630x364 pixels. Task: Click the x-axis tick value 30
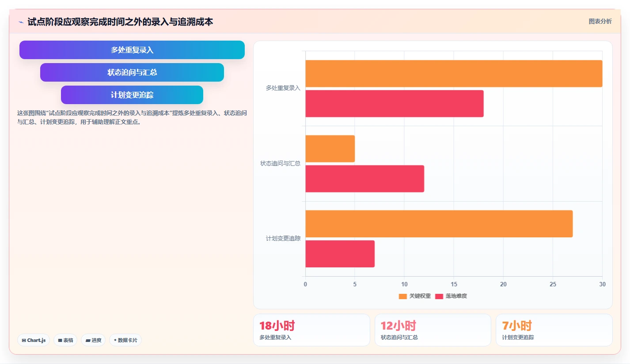[602, 285]
